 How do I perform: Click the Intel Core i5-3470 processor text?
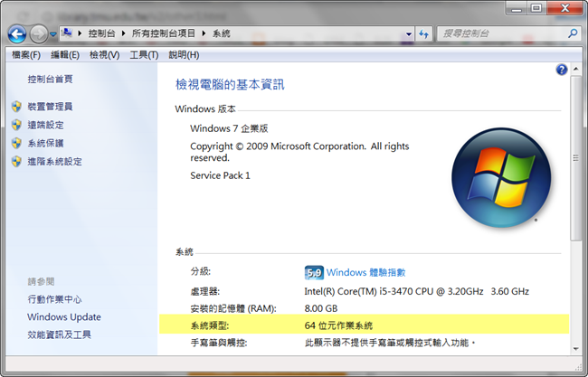pyautogui.click(x=417, y=291)
